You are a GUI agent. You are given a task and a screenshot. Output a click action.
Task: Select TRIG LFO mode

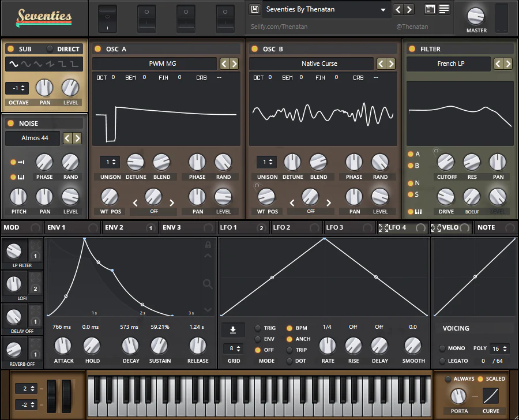(x=258, y=328)
